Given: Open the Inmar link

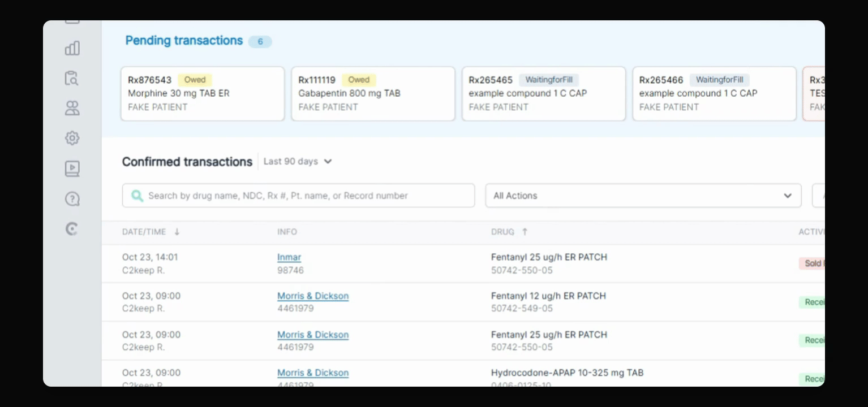Looking at the screenshot, I should 289,257.
